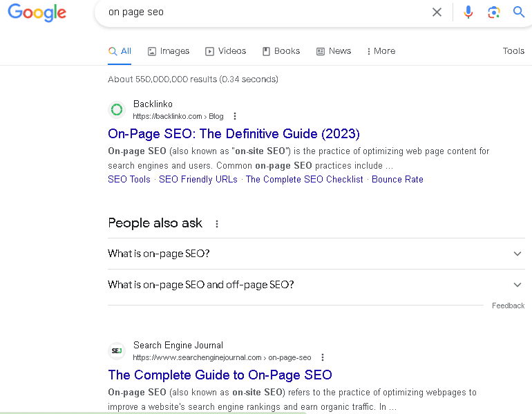Open the Bounce Rate sitelink
Image resolution: width=532 pixels, height=414 pixels.
click(x=398, y=179)
